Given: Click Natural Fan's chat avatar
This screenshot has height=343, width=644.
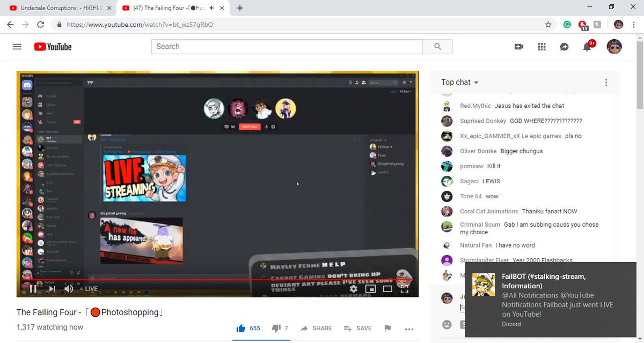Looking at the screenshot, I should [447, 245].
